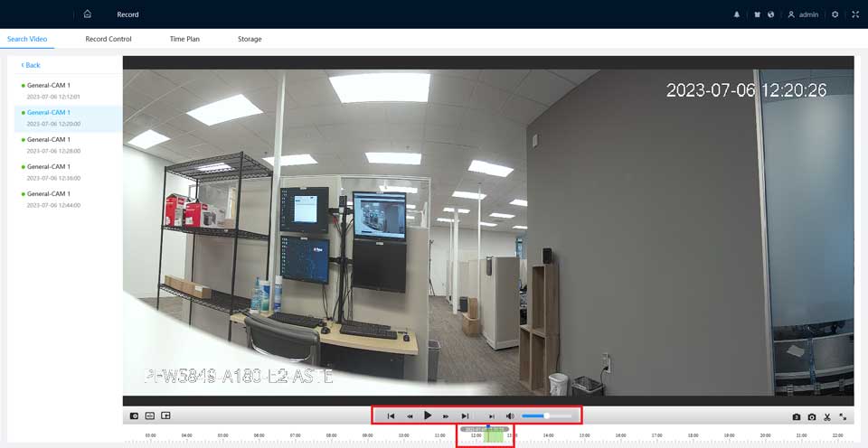868x448 pixels.
Task: Click the globe language icon
Action: click(770, 14)
